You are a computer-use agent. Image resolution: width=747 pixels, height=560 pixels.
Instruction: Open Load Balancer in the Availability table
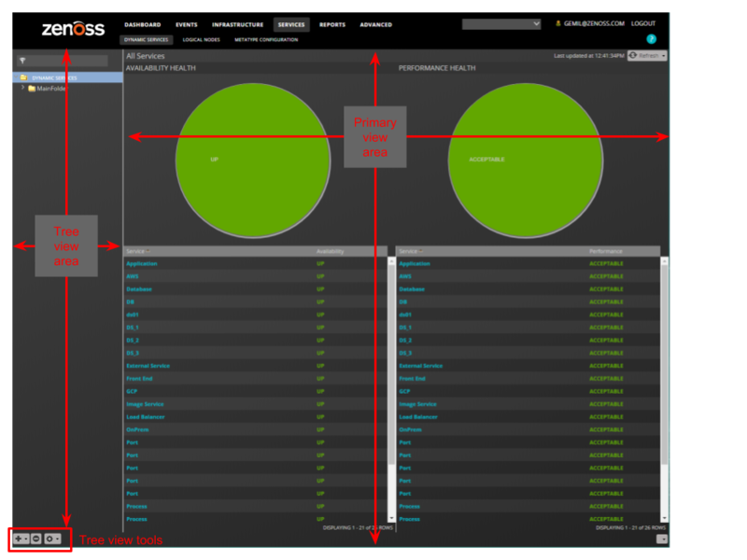pos(146,417)
